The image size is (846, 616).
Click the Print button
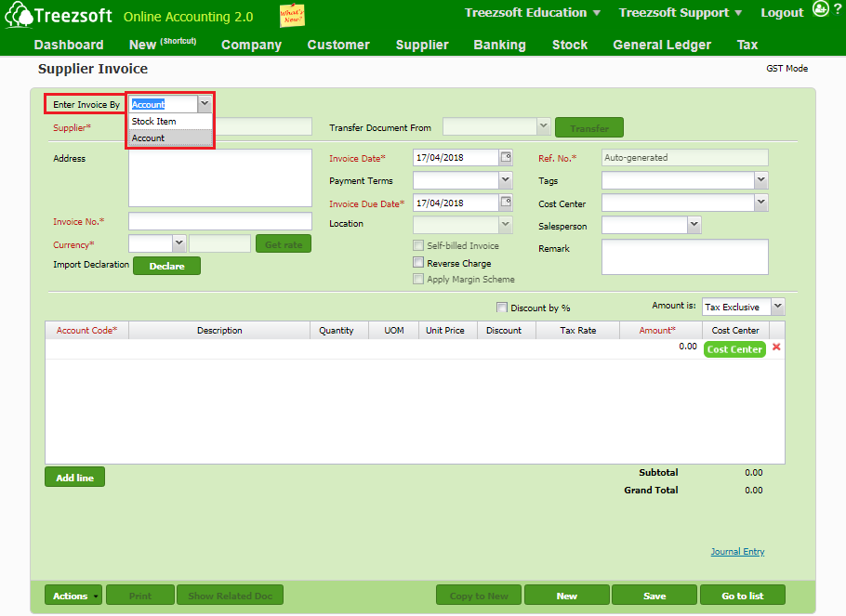(x=140, y=596)
